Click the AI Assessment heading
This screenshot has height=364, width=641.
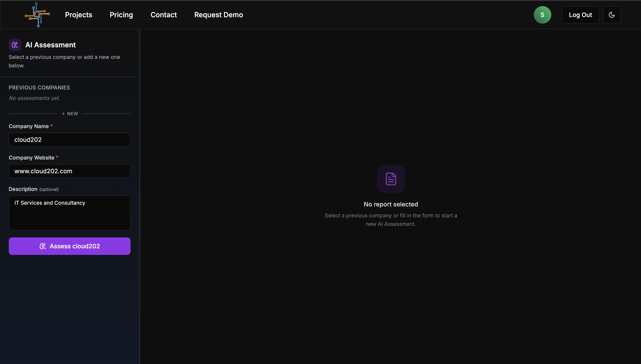pos(50,45)
